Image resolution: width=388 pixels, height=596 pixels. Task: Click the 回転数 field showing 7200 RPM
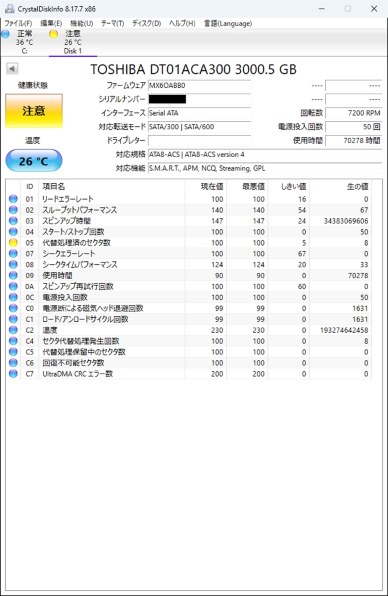pyautogui.click(x=353, y=113)
